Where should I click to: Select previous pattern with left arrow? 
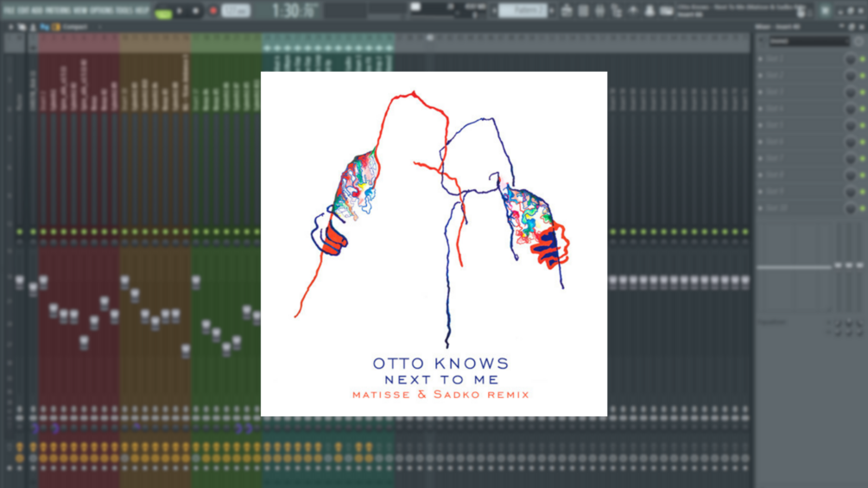(494, 10)
